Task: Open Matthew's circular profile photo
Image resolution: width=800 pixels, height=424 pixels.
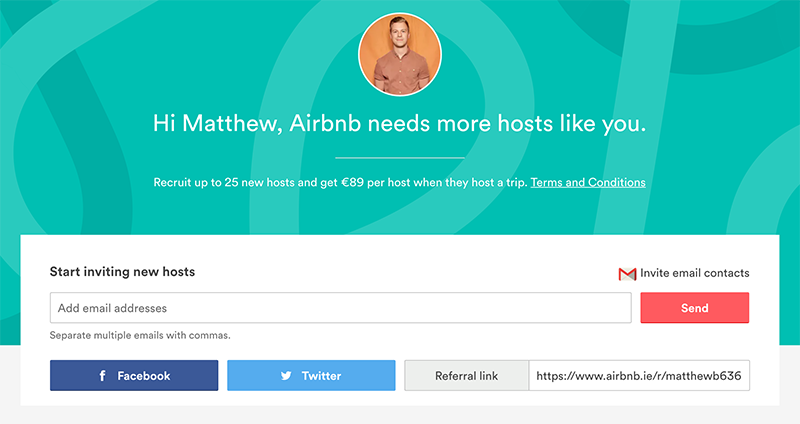Action: point(400,55)
